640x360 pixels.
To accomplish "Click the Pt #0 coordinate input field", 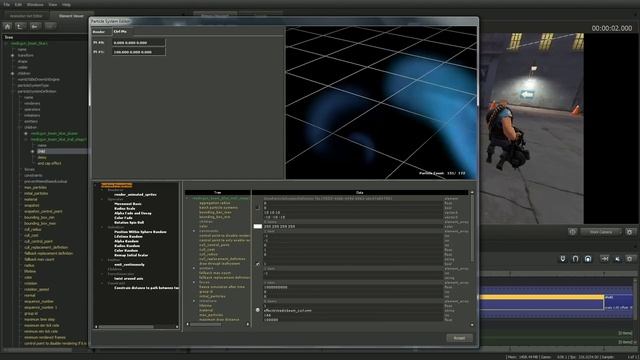I will (139, 42).
